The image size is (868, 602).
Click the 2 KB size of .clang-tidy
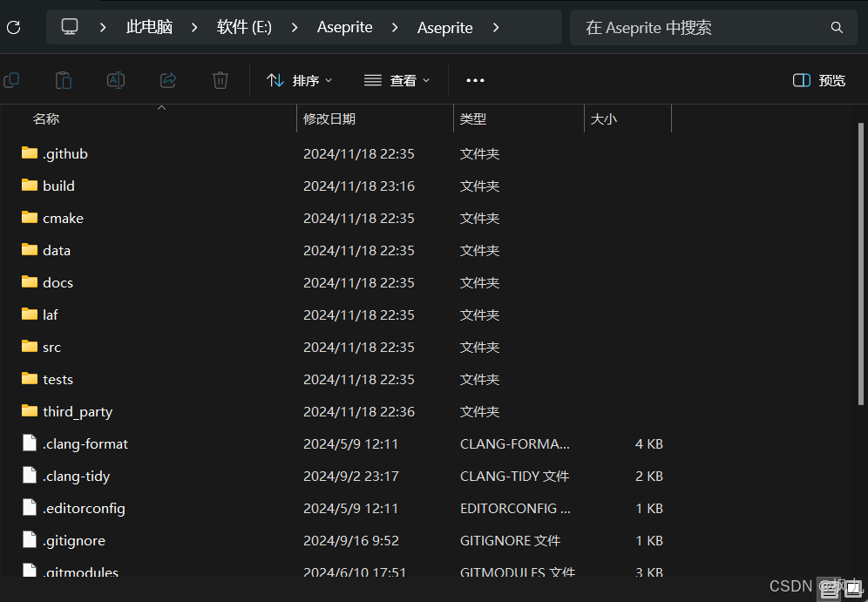pos(648,476)
